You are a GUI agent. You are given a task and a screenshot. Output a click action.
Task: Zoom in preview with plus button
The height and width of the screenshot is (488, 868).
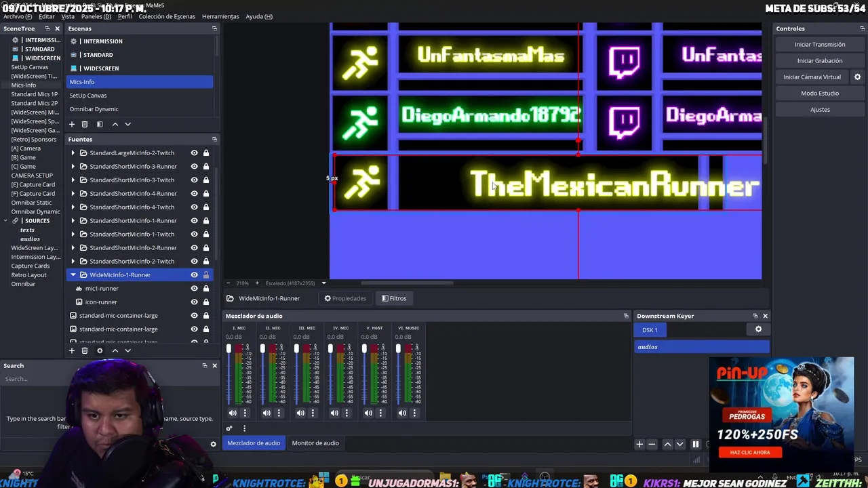click(x=258, y=283)
